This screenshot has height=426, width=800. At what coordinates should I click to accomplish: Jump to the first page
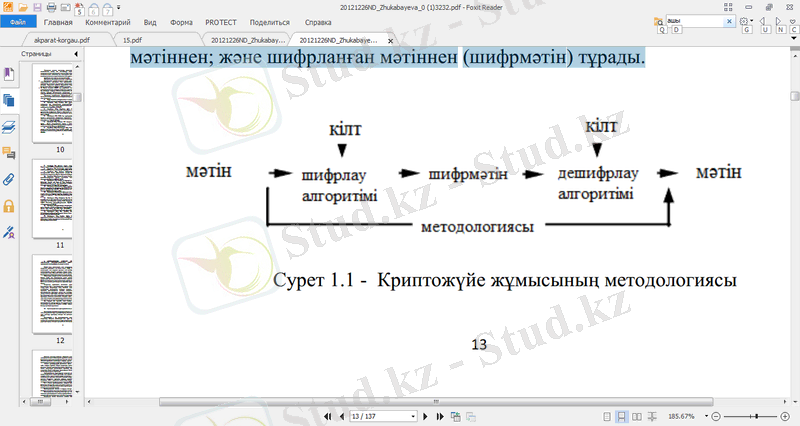point(328,415)
